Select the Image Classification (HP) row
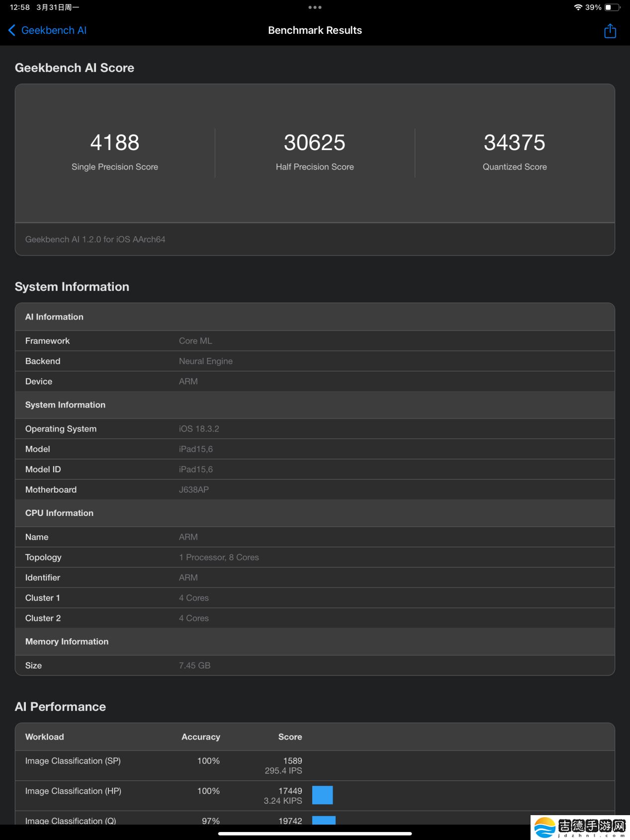The image size is (630, 840). (315, 796)
